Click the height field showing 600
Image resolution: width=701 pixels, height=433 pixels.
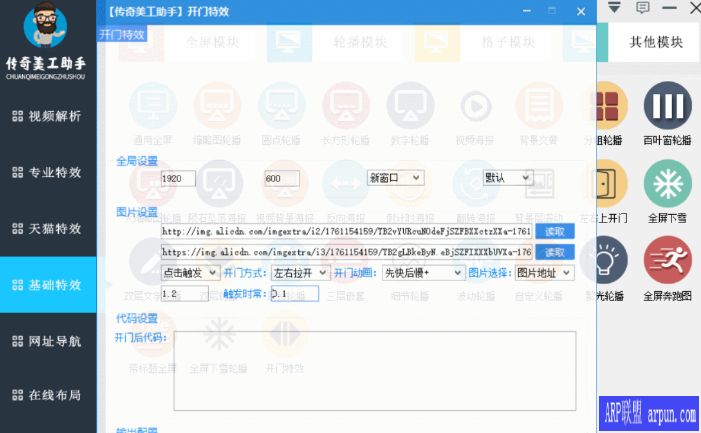point(282,179)
